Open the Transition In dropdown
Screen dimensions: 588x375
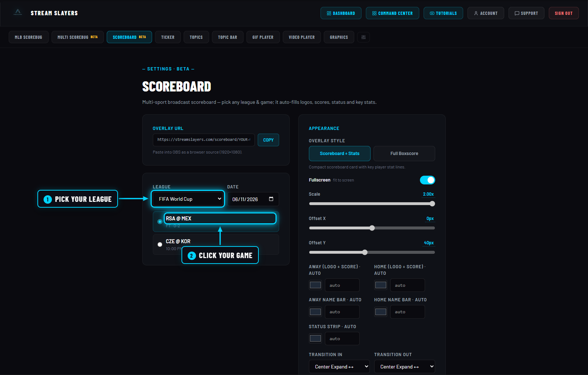339,367
